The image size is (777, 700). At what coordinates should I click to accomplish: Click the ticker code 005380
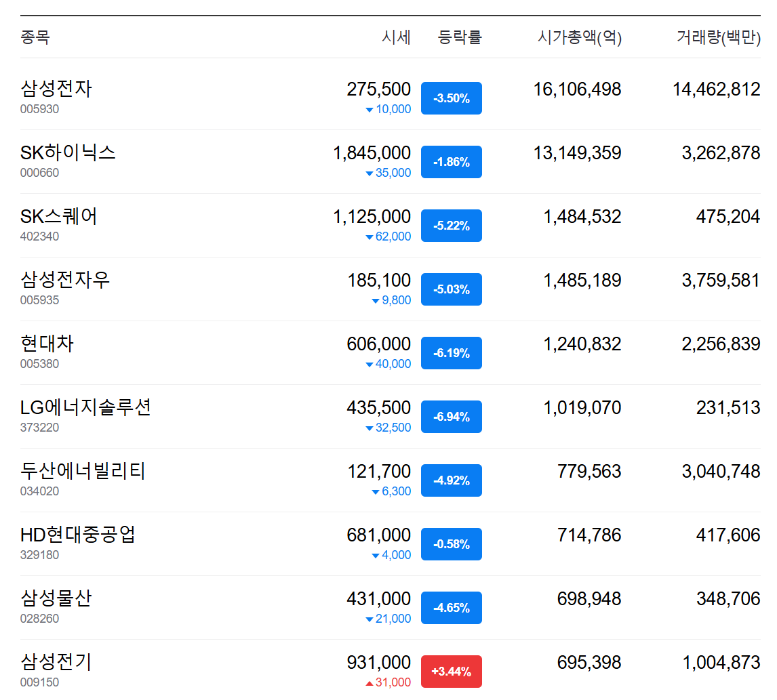tap(39, 364)
